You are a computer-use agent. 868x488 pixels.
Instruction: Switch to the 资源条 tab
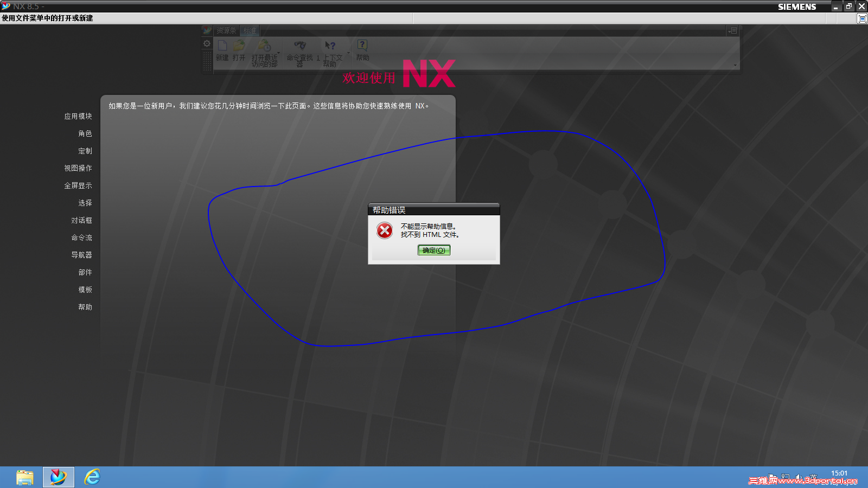(x=226, y=30)
